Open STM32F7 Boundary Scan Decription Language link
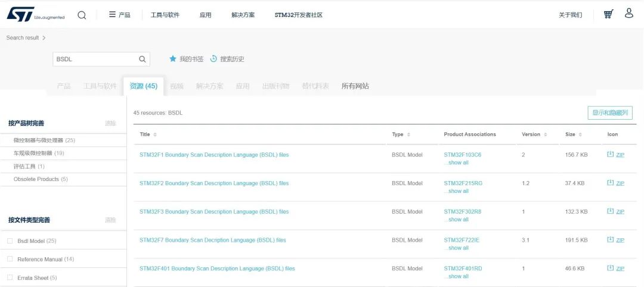 click(213, 240)
